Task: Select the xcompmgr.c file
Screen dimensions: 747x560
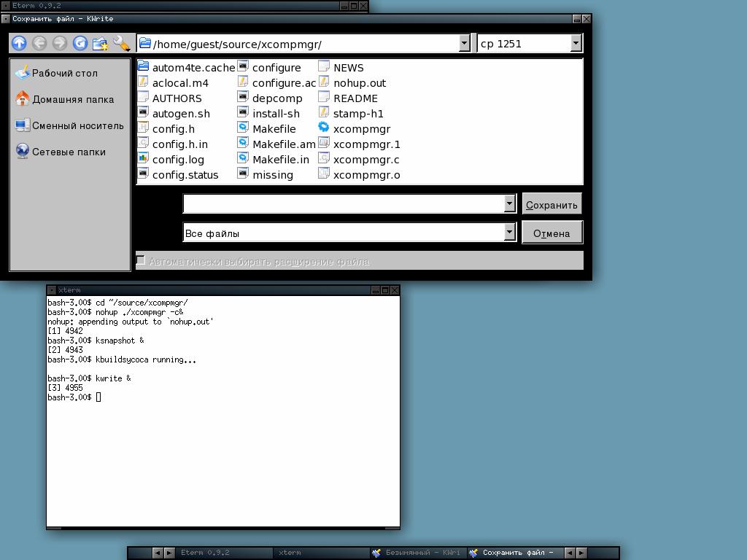Action: (x=366, y=160)
